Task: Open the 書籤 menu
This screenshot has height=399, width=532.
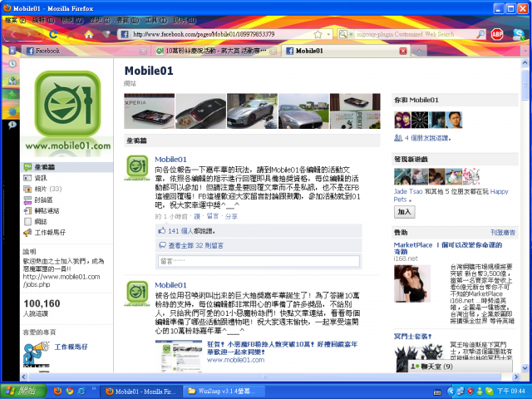Action: (x=128, y=20)
